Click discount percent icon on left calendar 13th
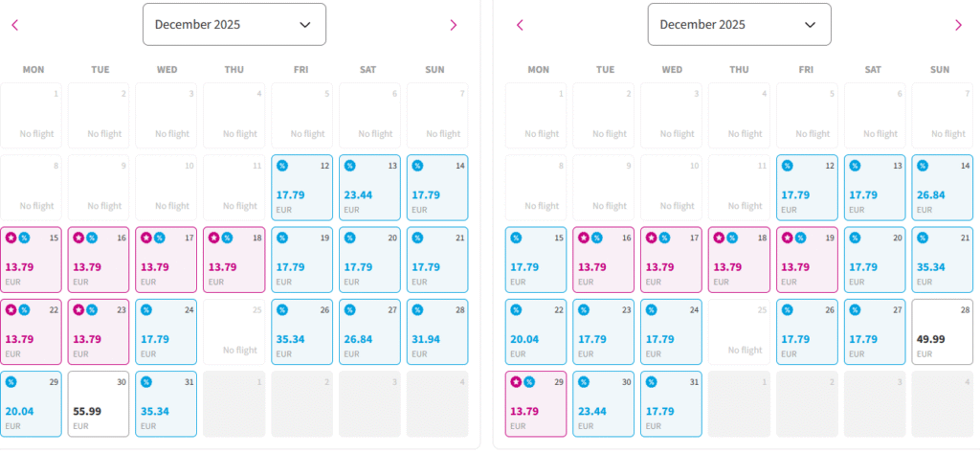This screenshot has width=980, height=454. (349, 166)
